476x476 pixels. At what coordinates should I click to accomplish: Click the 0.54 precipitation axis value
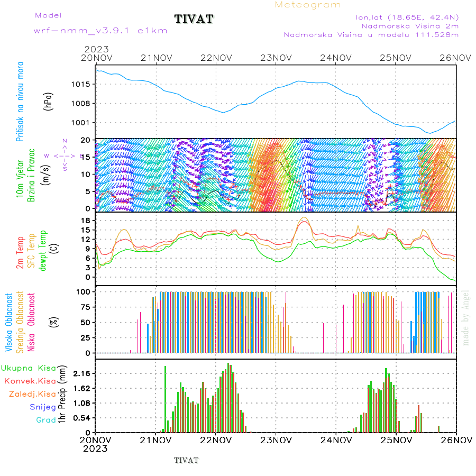(x=82, y=418)
